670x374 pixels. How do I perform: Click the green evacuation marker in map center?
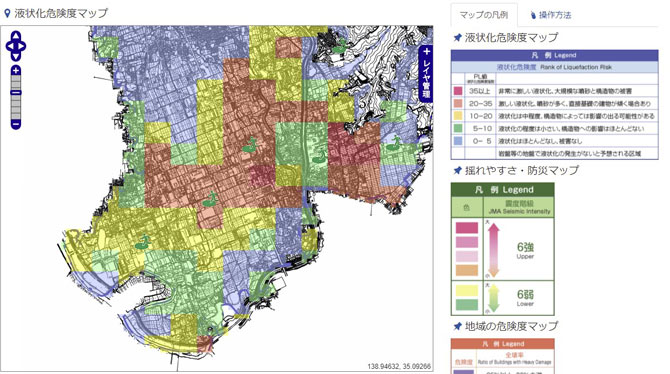click(x=250, y=145)
